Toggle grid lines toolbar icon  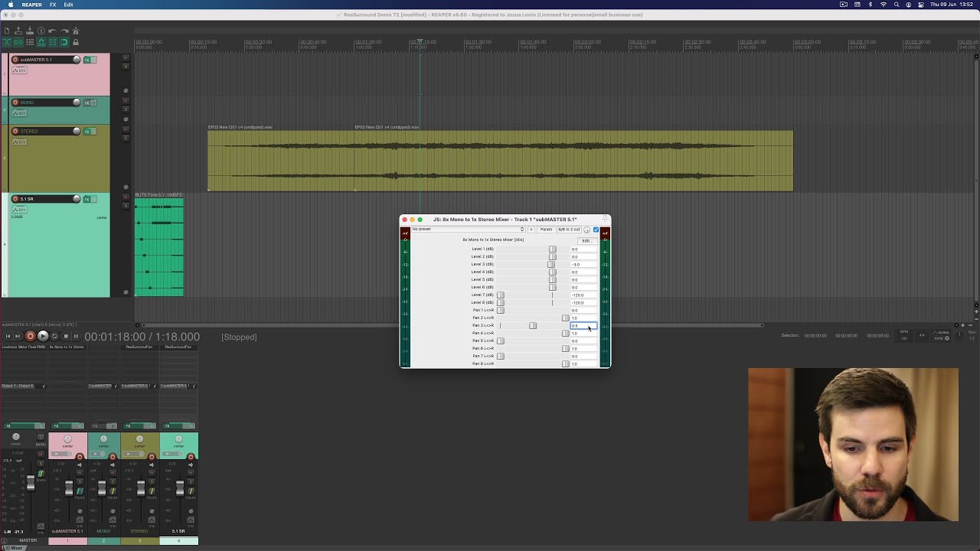53,42
